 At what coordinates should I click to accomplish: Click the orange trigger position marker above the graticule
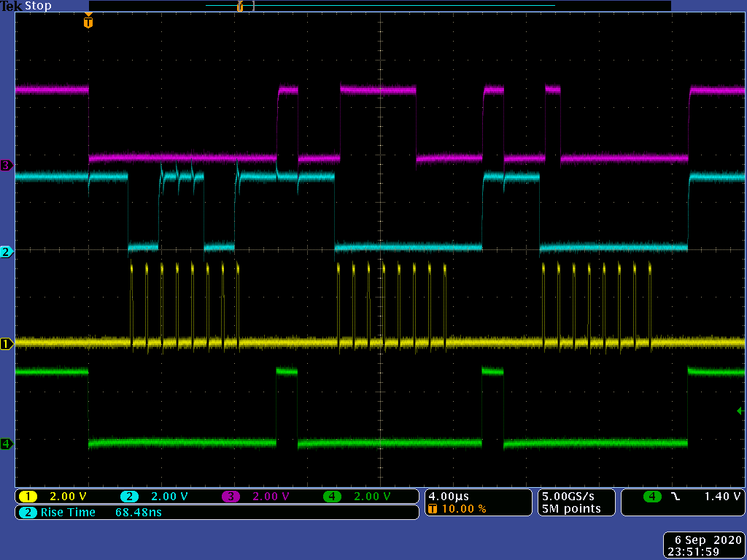[88, 21]
